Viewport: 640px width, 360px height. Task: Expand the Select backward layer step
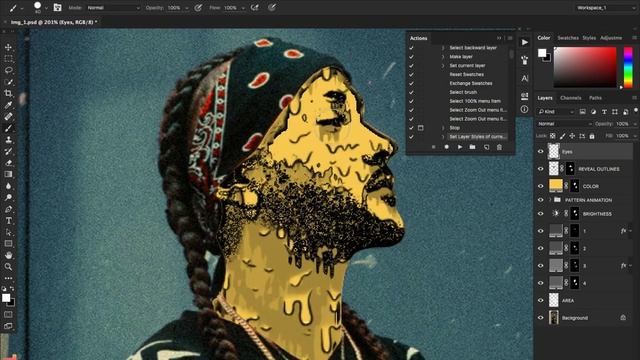[x=443, y=48]
